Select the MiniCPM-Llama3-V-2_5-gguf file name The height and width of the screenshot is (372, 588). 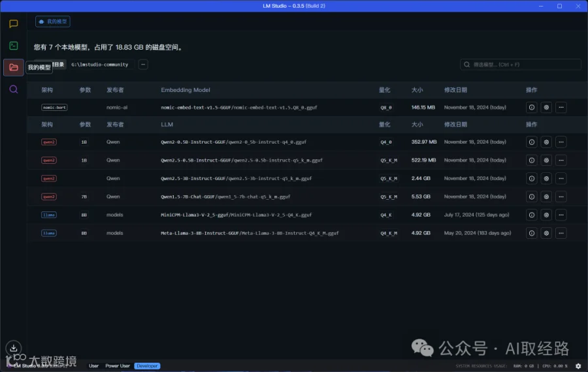point(237,215)
